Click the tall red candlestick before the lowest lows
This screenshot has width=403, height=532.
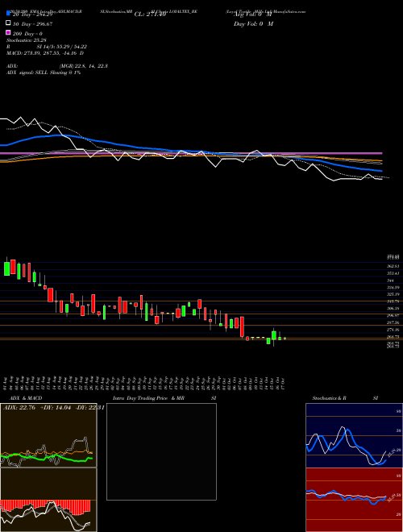(243, 326)
